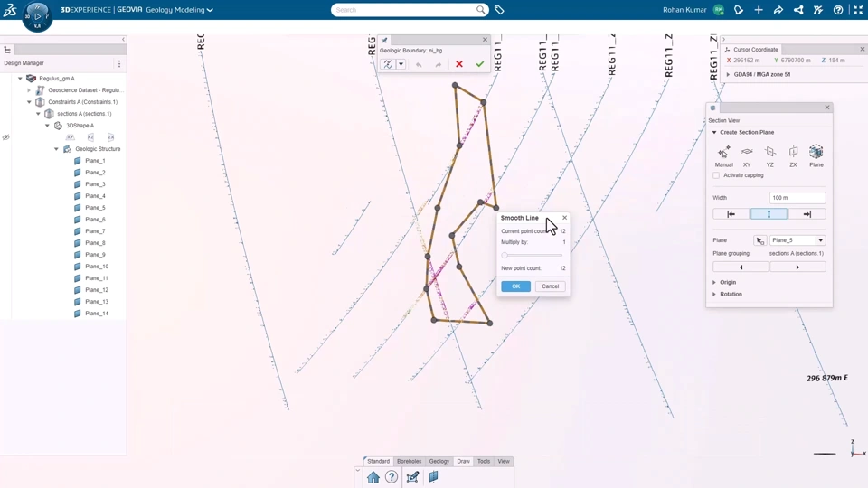Screen dimensions: 868x488
Task: Click Cancel in Smooth Line dialog
Action: tap(551, 286)
